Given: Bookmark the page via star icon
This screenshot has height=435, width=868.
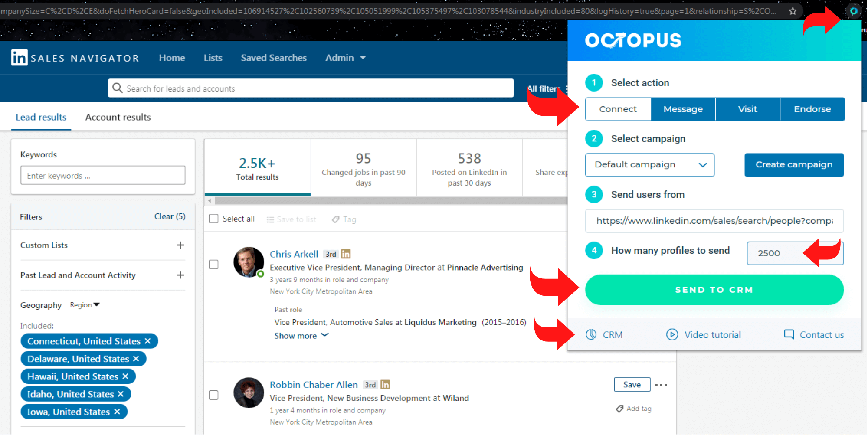Looking at the screenshot, I should [793, 11].
